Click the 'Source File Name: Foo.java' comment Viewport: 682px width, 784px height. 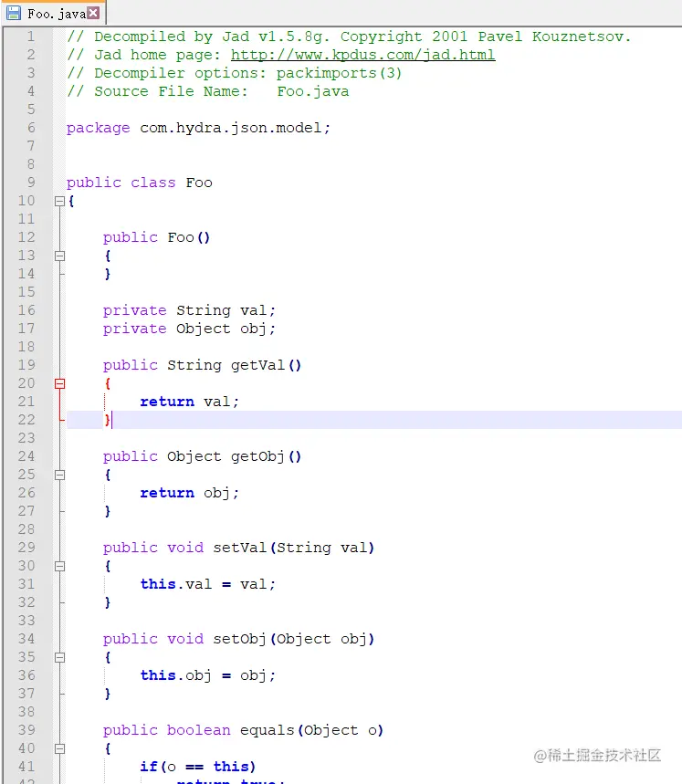pyautogui.click(x=208, y=91)
